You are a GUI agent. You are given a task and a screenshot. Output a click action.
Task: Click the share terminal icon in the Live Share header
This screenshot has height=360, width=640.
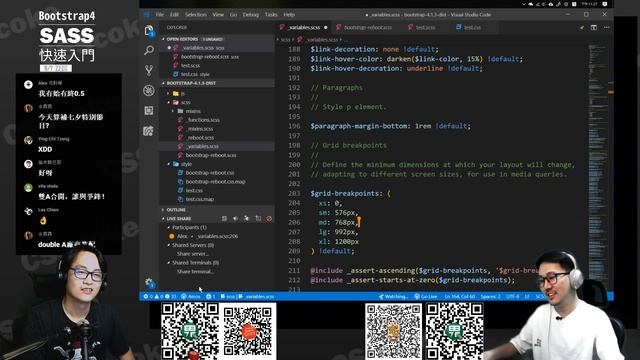click(x=258, y=219)
